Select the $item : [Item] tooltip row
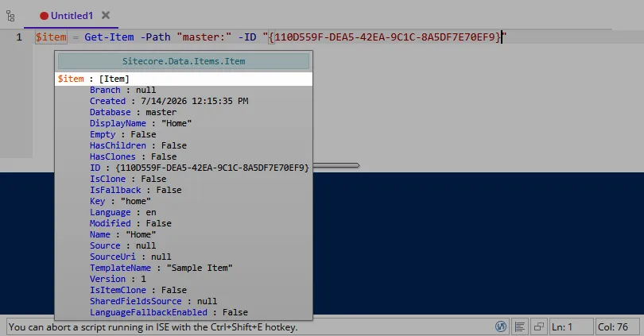The height and width of the screenshot is (336, 644). coord(184,79)
